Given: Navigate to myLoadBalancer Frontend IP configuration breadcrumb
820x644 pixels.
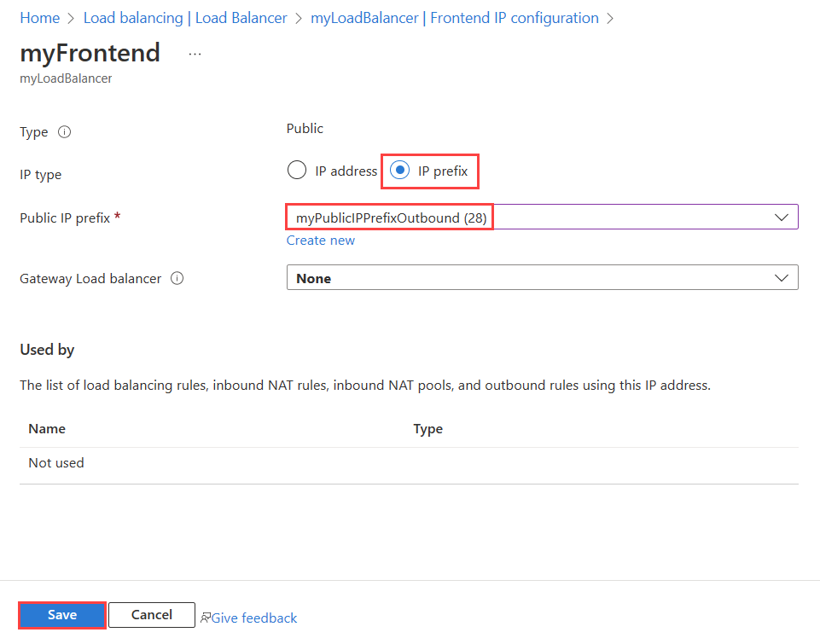Looking at the screenshot, I should (454, 18).
